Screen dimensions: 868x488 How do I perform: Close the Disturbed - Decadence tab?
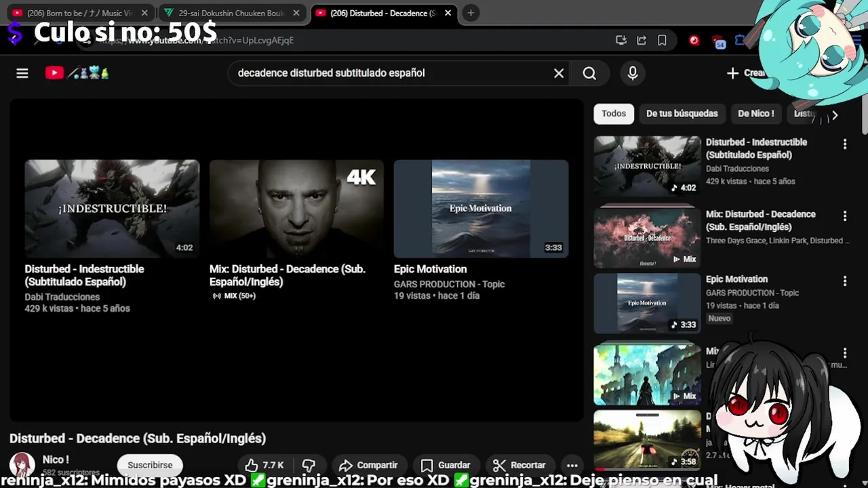pos(448,13)
